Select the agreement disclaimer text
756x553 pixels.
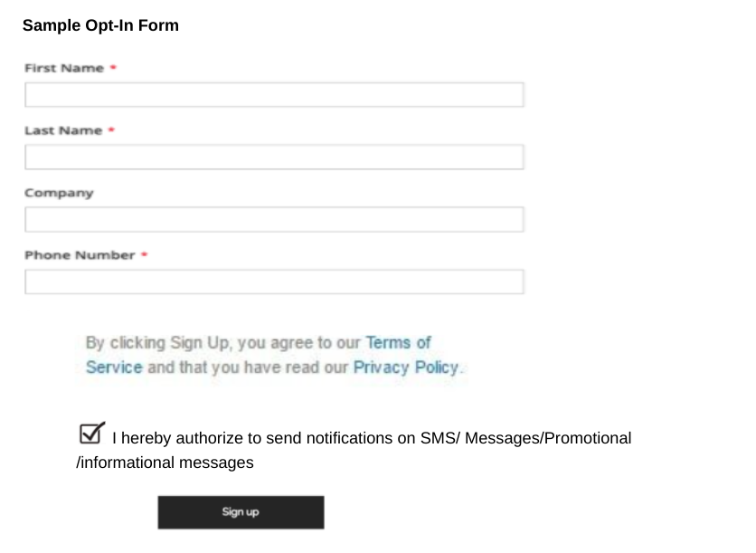pyautogui.click(x=271, y=355)
